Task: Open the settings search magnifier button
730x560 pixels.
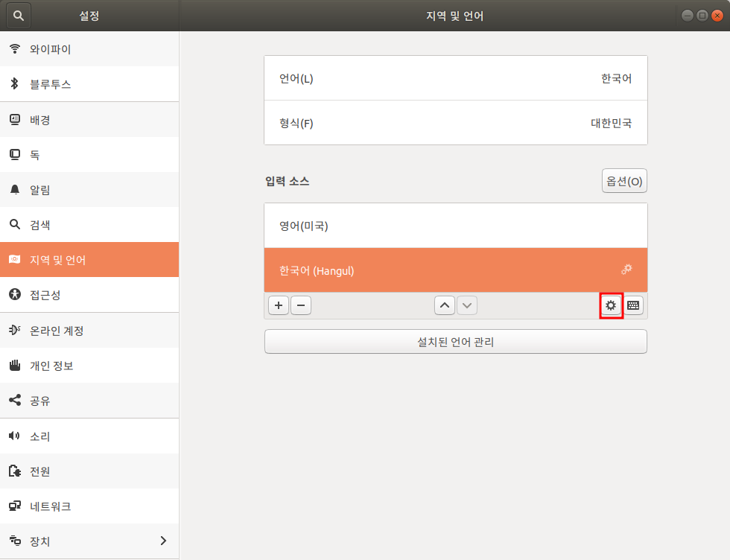Action: [18, 16]
